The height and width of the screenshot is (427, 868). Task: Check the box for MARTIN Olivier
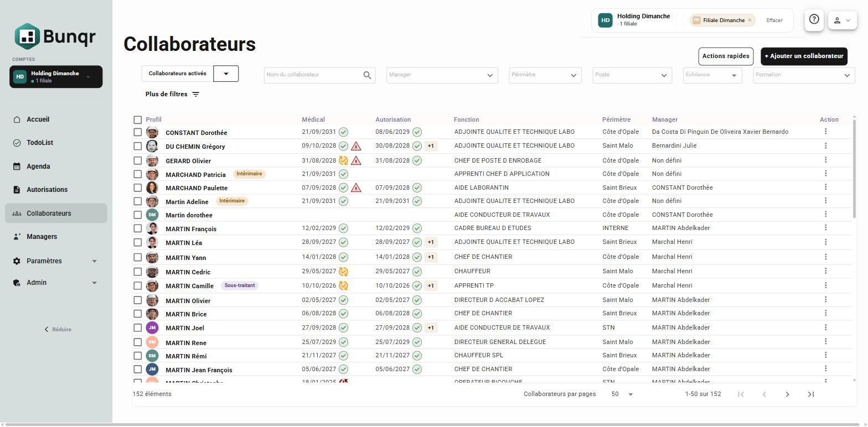click(137, 300)
